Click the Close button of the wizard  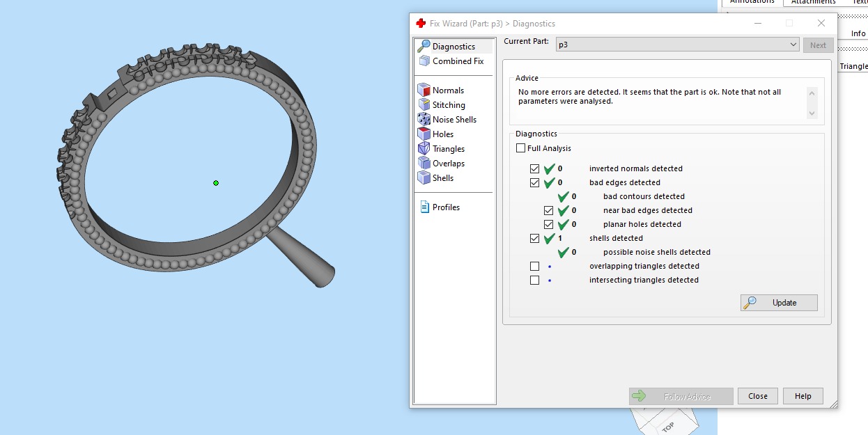point(758,396)
